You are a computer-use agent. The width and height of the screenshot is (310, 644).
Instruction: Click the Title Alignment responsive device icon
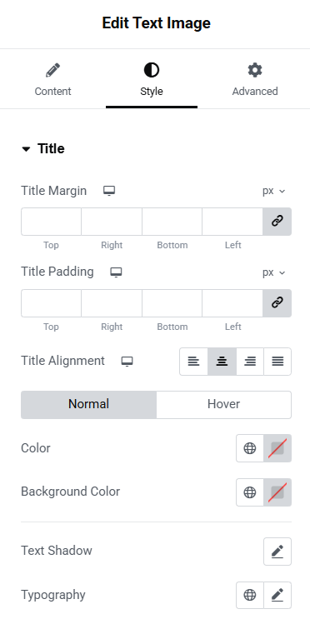[x=127, y=361]
